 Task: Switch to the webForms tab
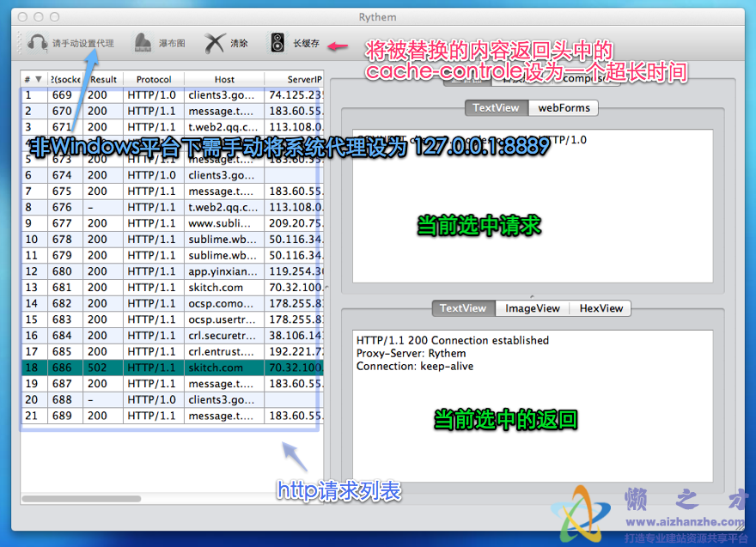click(564, 108)
